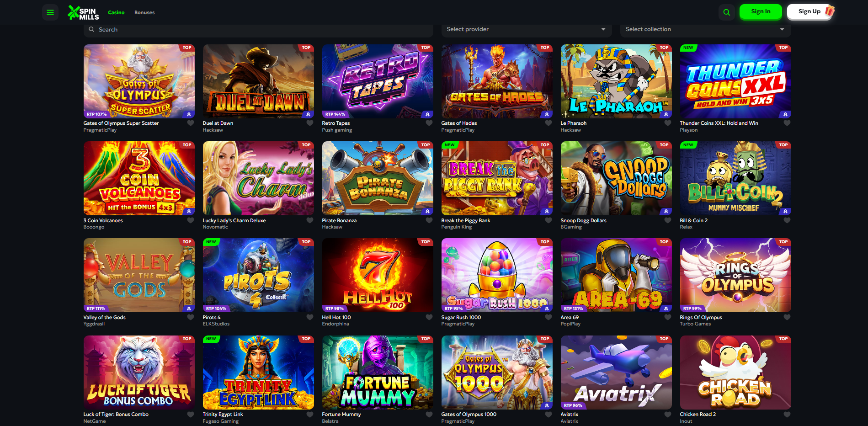Favorite Gates of Olympus Super Scatter heart
Viewport: 868px width, 426px height.
191,123
